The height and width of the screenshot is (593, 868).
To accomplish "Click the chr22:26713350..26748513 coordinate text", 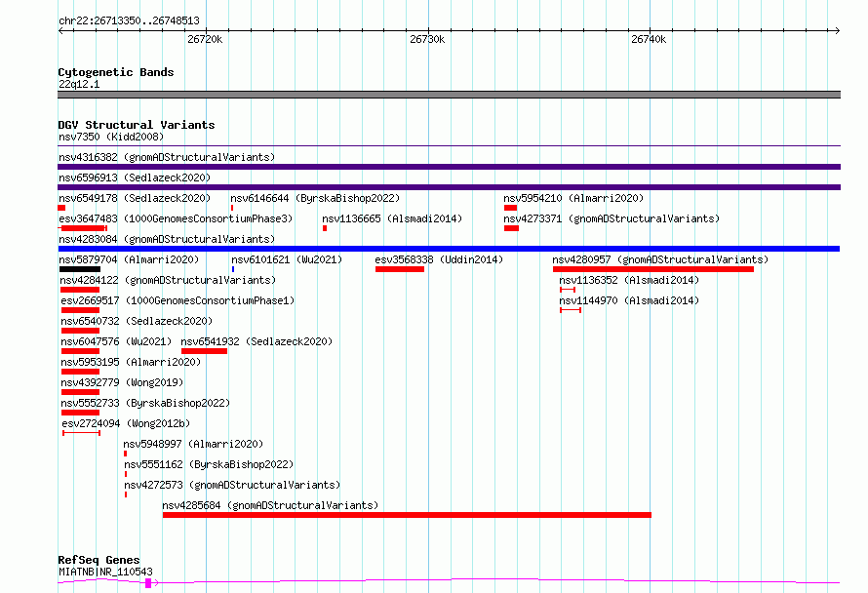I will [129, 20].
